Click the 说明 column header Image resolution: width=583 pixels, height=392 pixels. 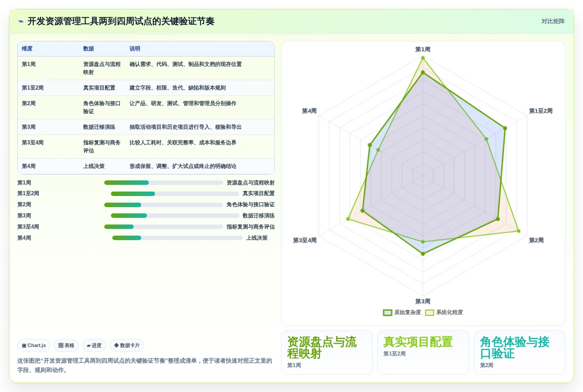pos(135,49)
